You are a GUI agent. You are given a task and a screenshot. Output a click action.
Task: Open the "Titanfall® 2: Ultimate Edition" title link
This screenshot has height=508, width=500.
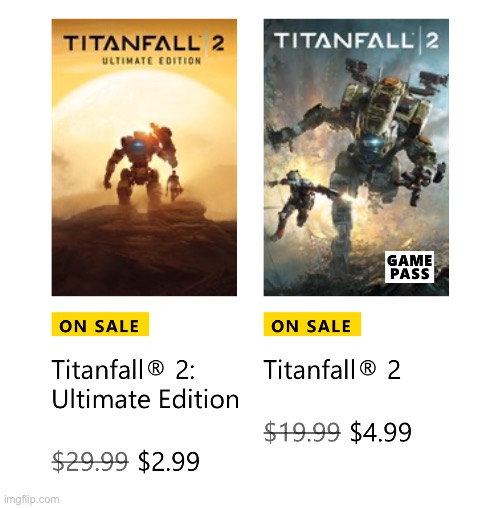pos(145,384)
